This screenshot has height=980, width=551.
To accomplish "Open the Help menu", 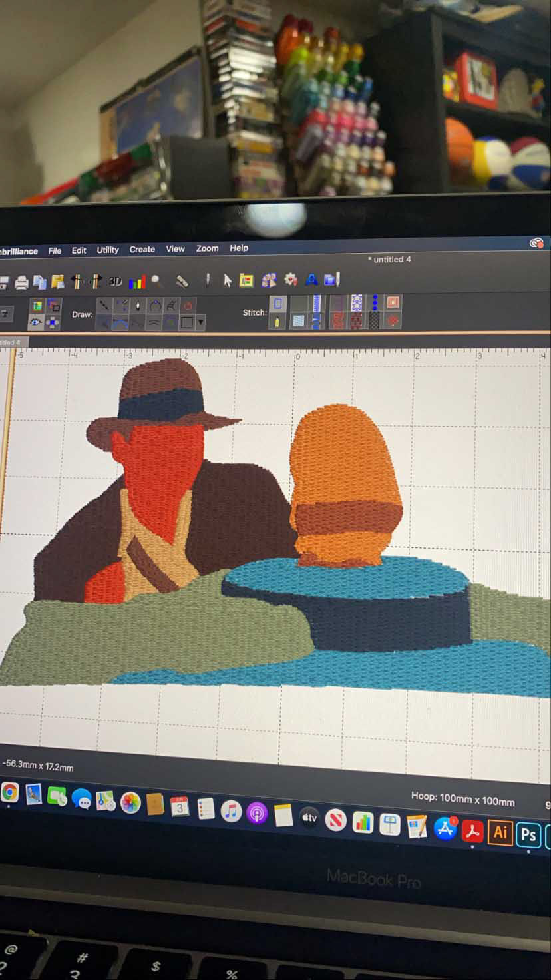I will click(x=239, y=248).
